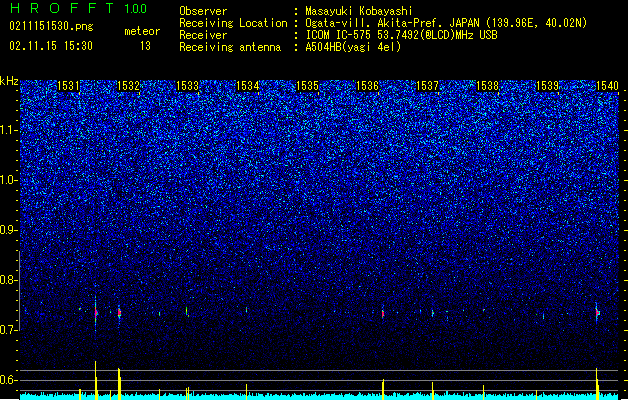Click the 1539 time marker
This screenshot has height=400, width=629.
(548, 86)
